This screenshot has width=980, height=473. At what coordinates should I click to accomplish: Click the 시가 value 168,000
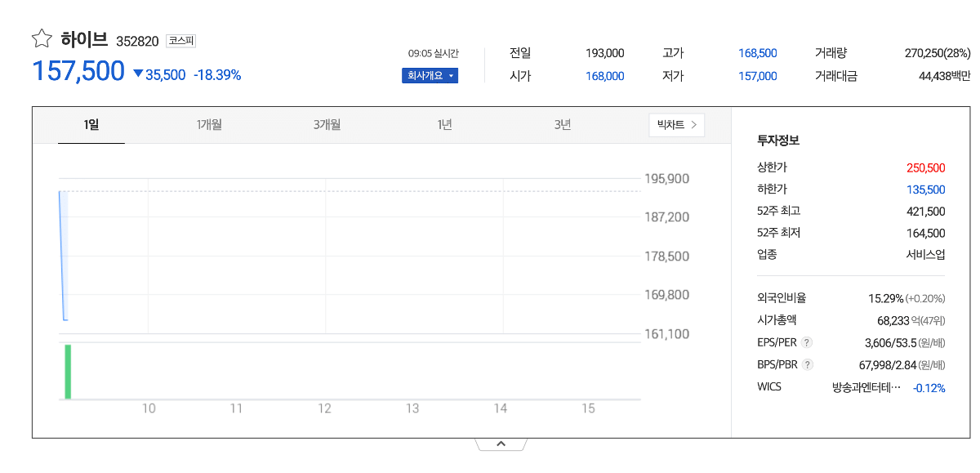(605, 76)
